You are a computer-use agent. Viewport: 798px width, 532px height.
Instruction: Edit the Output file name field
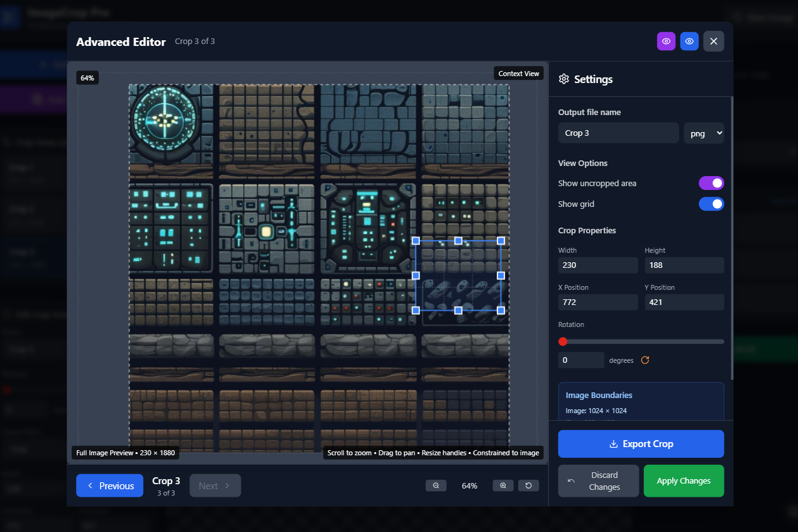pos(618,133)
